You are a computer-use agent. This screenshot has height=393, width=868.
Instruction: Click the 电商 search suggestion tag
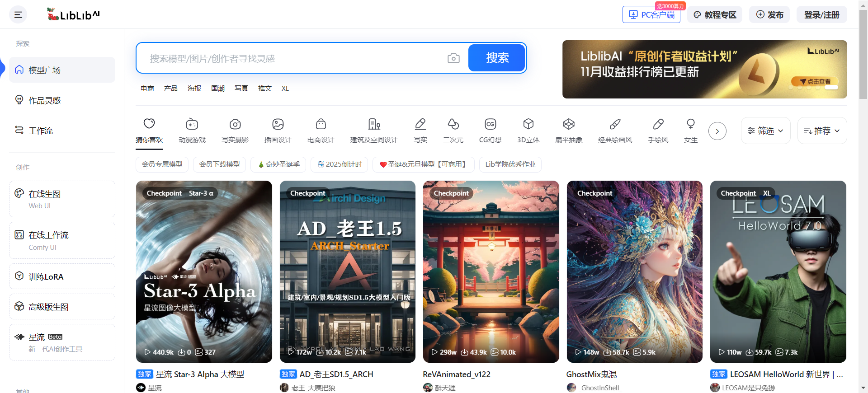pyautogui.click(x=147, y=89)
